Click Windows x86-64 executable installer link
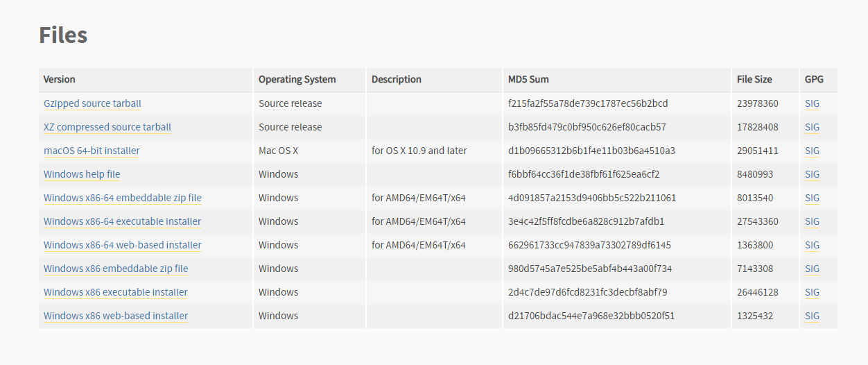Viewport: 868px width, 365px height. (122, 221)
